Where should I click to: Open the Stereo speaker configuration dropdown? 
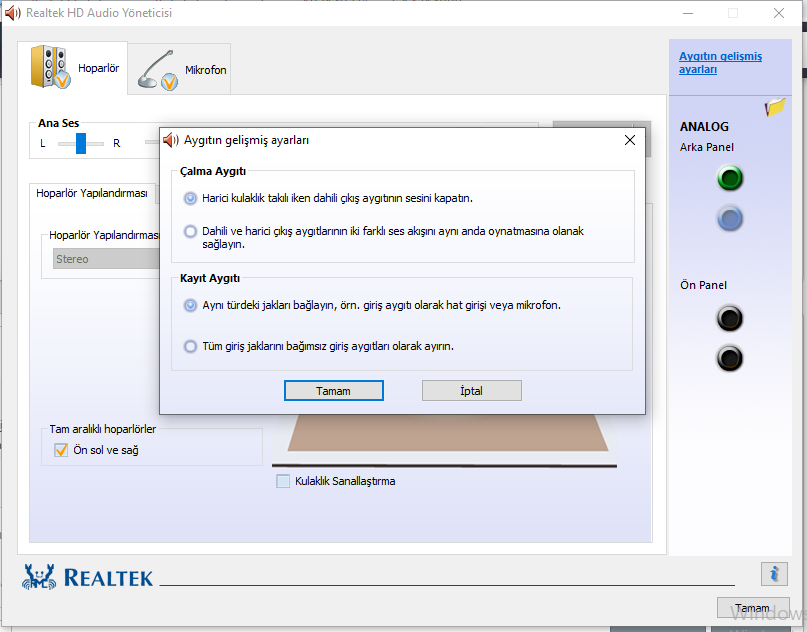(107, 259)
